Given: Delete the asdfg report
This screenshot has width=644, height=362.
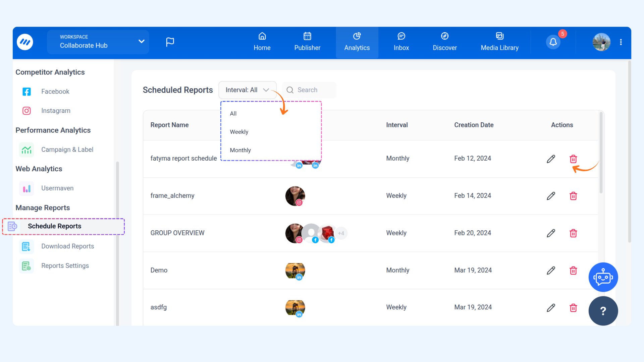Looking at the screenshot, I should tap(573, 308).
